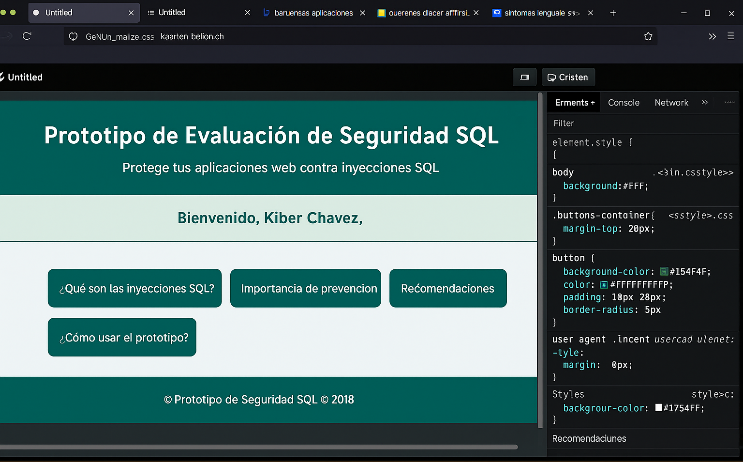The height and width of the screenshot is (462, 743).
Task: Click the browser reload icon
Action: pos(27,36)
